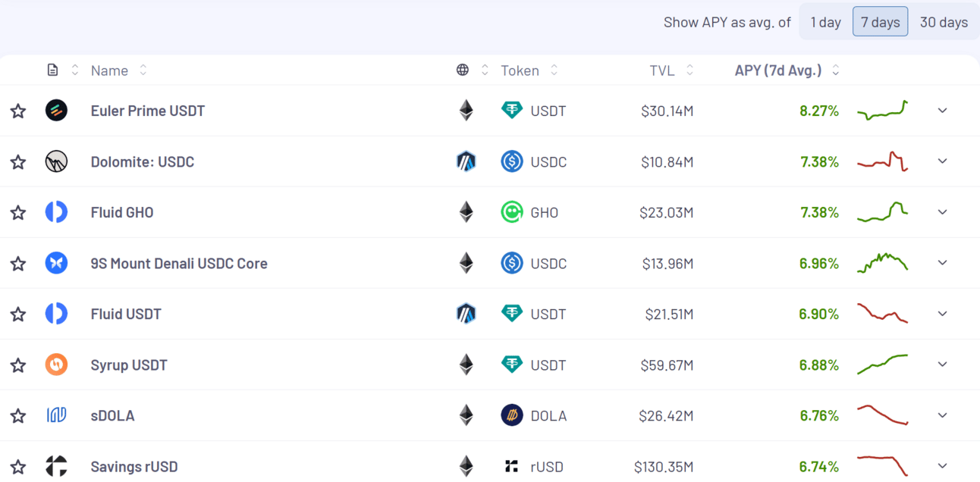The height and width of the screenshot is (482, 980).
Task: Click the Euler Prime USDT protocol logo
Action: pos(56,111)
